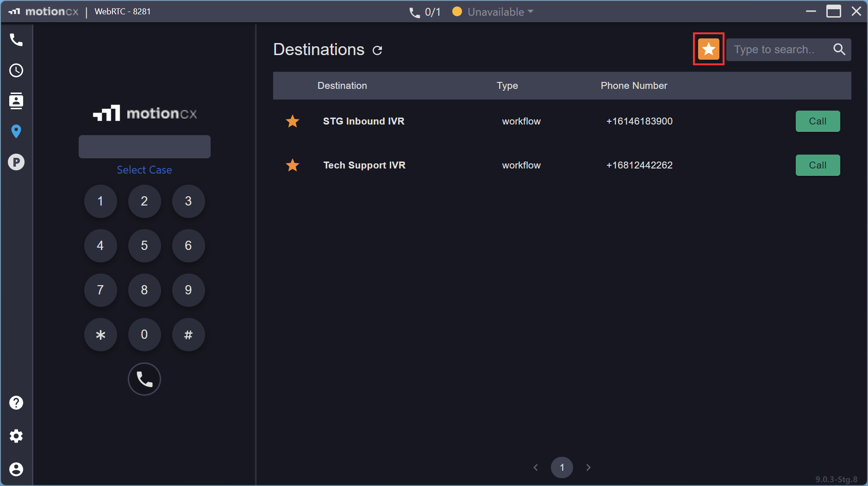Click the calls 0/1 phone indicator
Viewport: 868px width, 486px height.
point(425,12)
